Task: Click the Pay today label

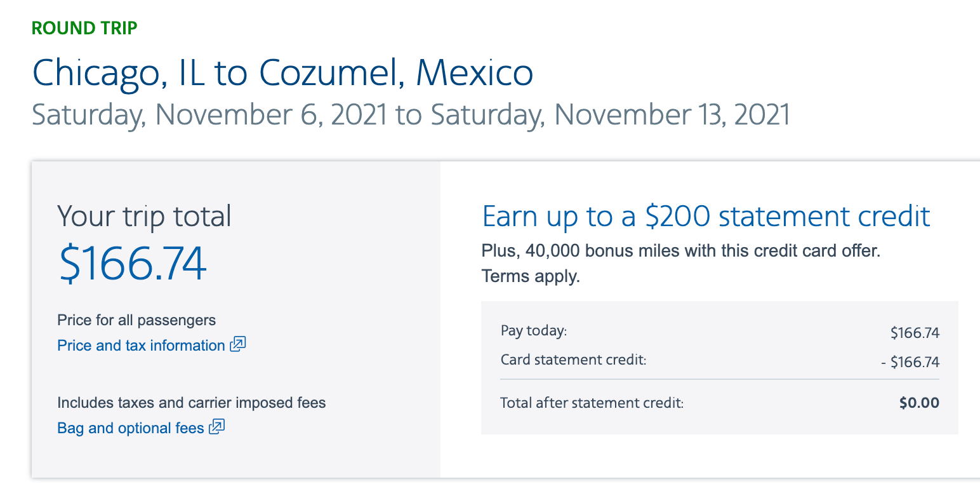Action: point(533,331)
